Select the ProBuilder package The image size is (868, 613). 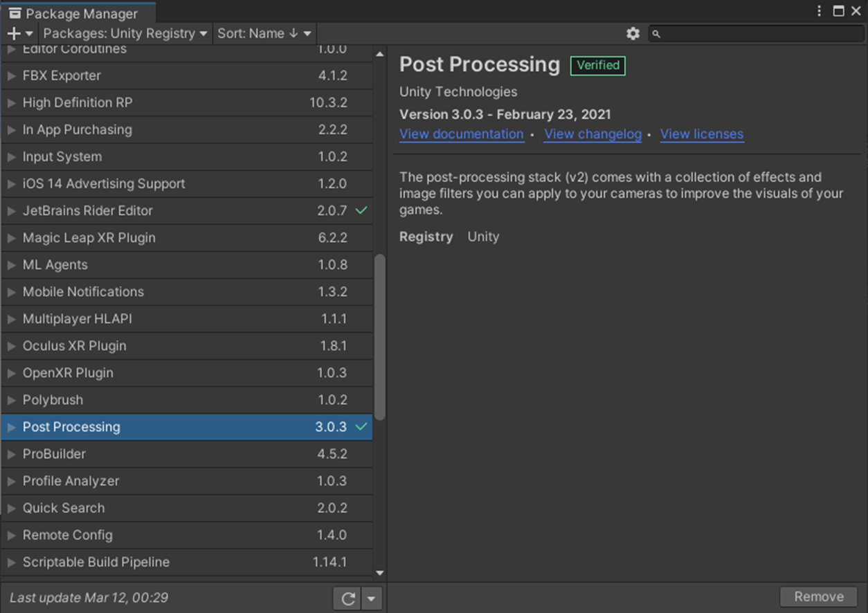[186, 454]
